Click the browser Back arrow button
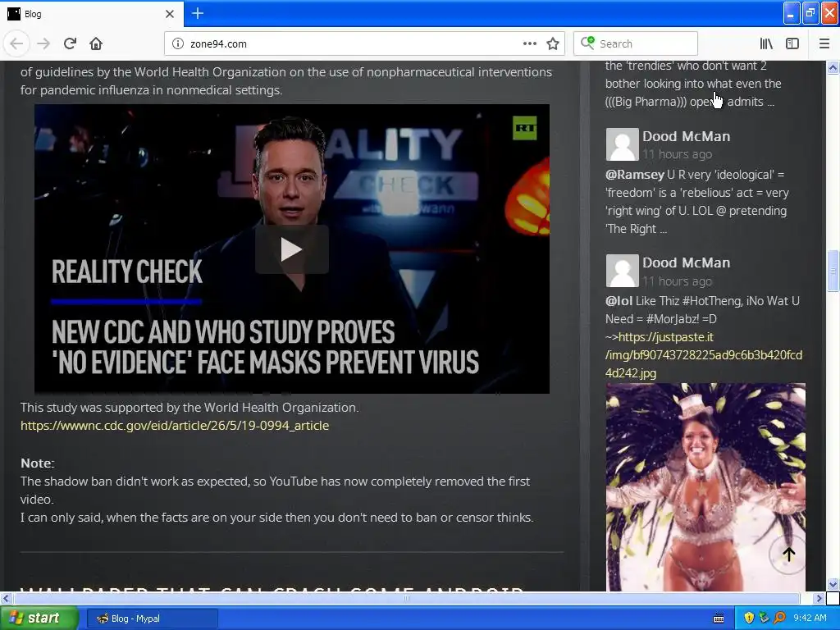Viewport: 840px width, 630px height. coord(16,43)
